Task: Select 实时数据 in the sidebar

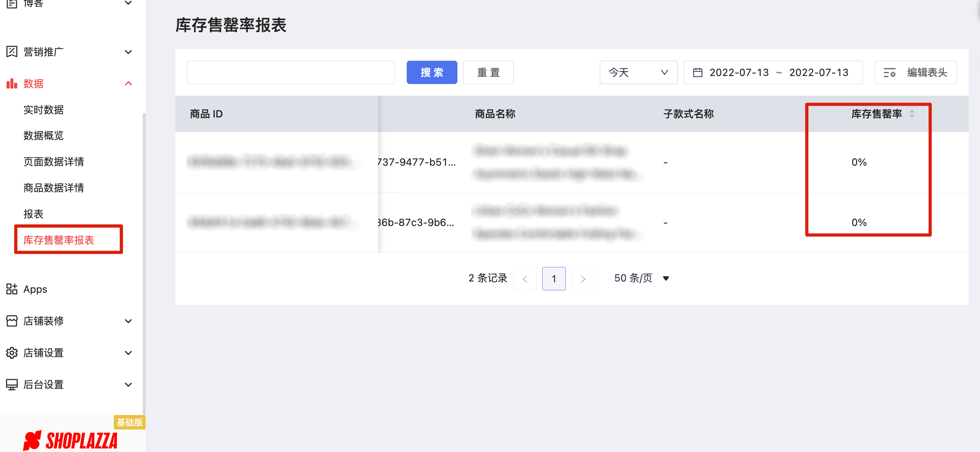Action: 43,109
